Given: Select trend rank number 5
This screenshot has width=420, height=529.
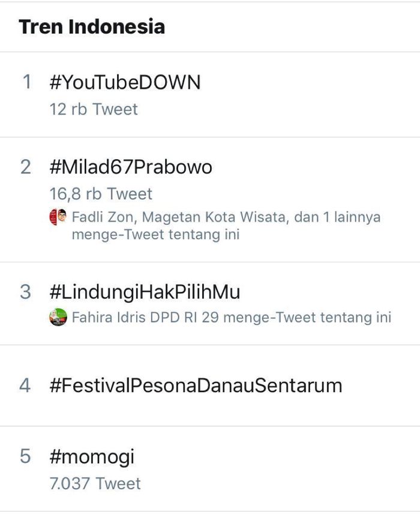Looking at the screenshot, I should (25, 456).
